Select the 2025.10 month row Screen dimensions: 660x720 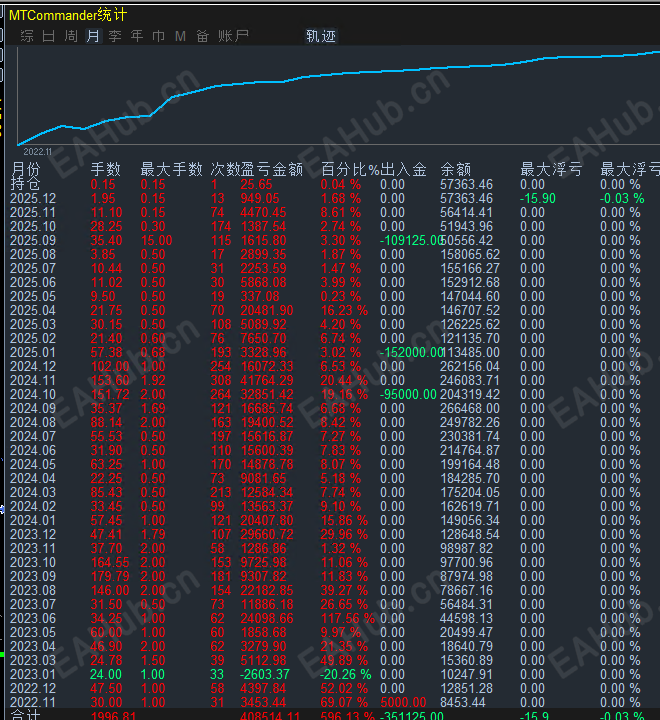(330, 226)
